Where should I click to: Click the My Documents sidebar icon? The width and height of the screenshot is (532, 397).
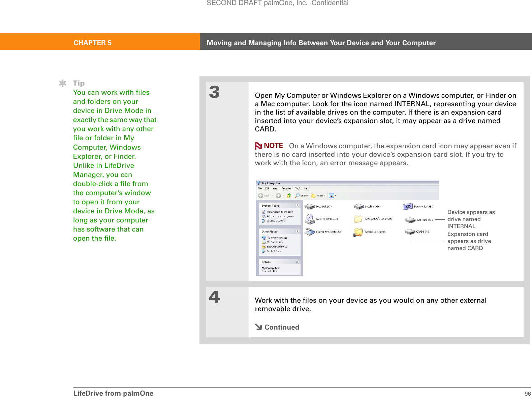click(x=264, y=242)
